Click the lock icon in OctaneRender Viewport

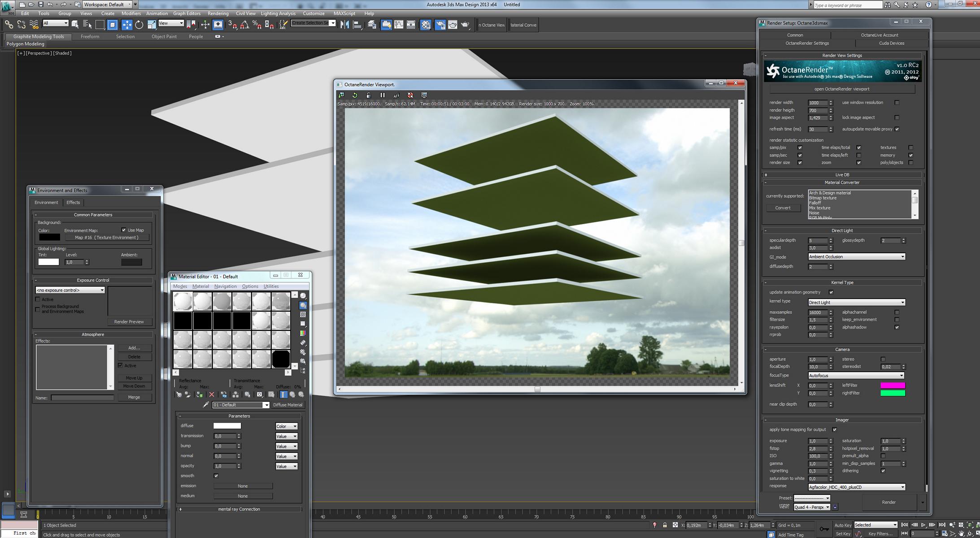tap(369, 95)
